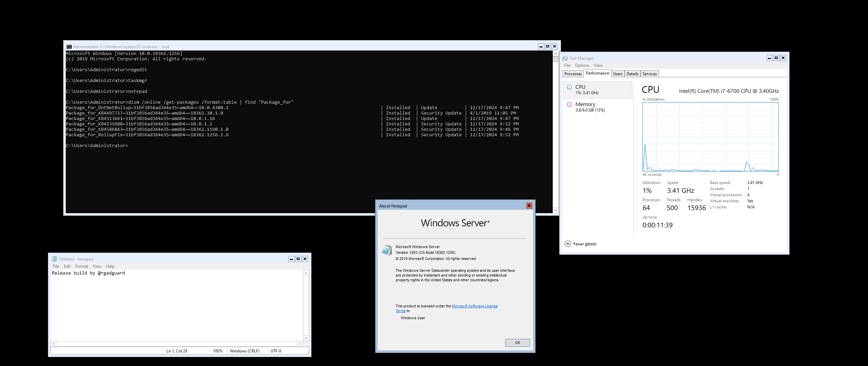This screenshot has height=366, width=868.
Task: Click Notepad horizontal scrollbar right arrow
Action: (x=300, y=344)
